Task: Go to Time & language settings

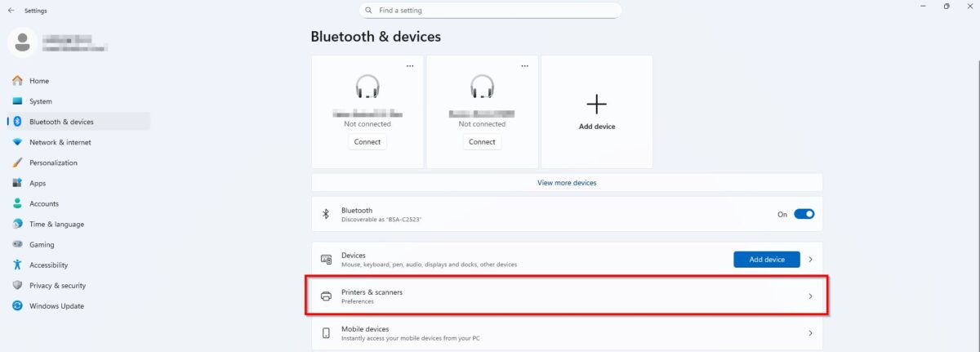Action: [56, 224]
